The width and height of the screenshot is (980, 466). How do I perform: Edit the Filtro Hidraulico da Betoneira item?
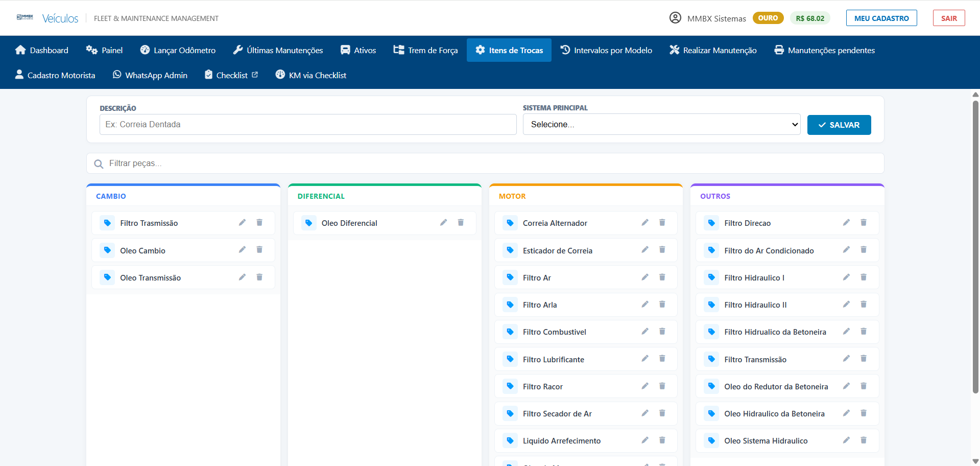[846, 331]
